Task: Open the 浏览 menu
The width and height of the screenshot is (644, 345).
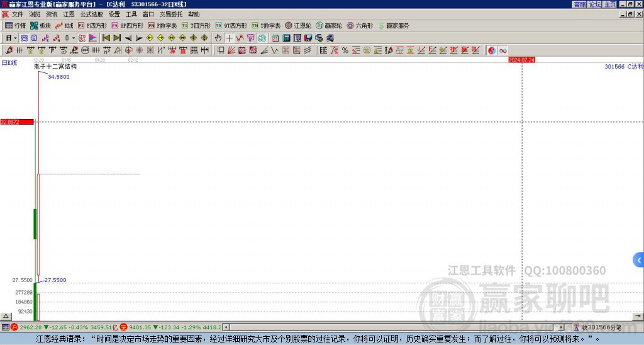Action: click(35, 14)
